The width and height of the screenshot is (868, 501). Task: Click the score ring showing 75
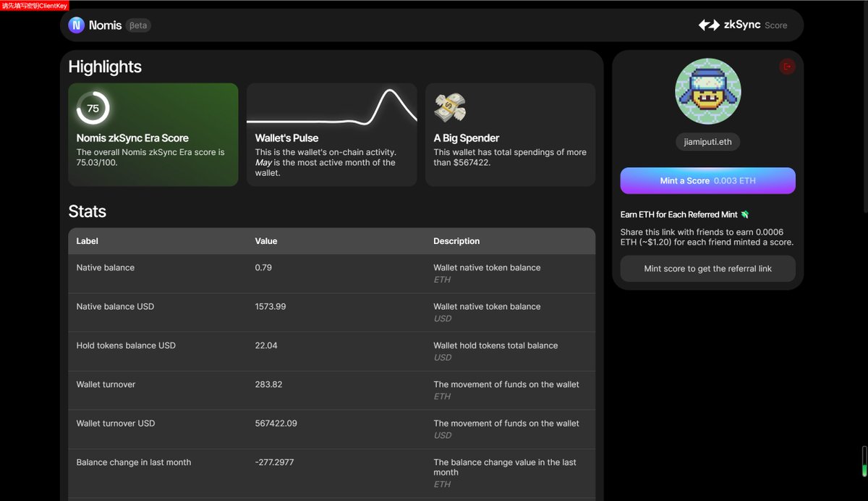click(93, 109)
